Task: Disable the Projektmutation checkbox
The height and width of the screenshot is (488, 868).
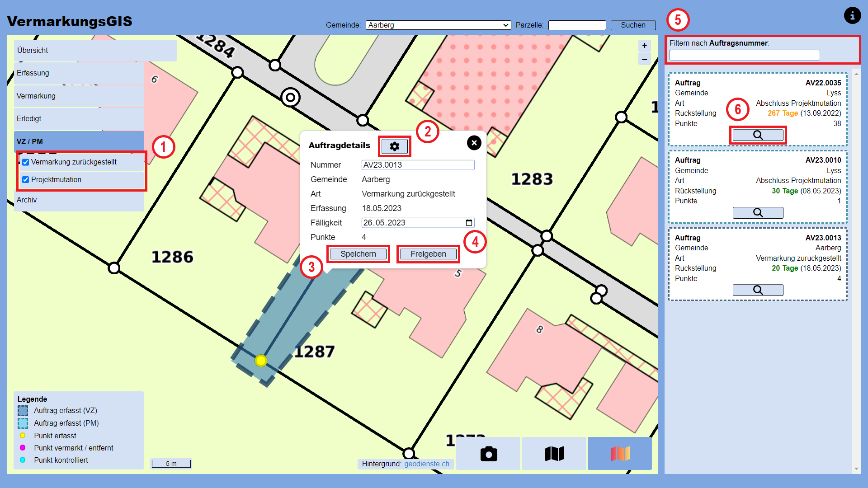Action: [26, 179]
